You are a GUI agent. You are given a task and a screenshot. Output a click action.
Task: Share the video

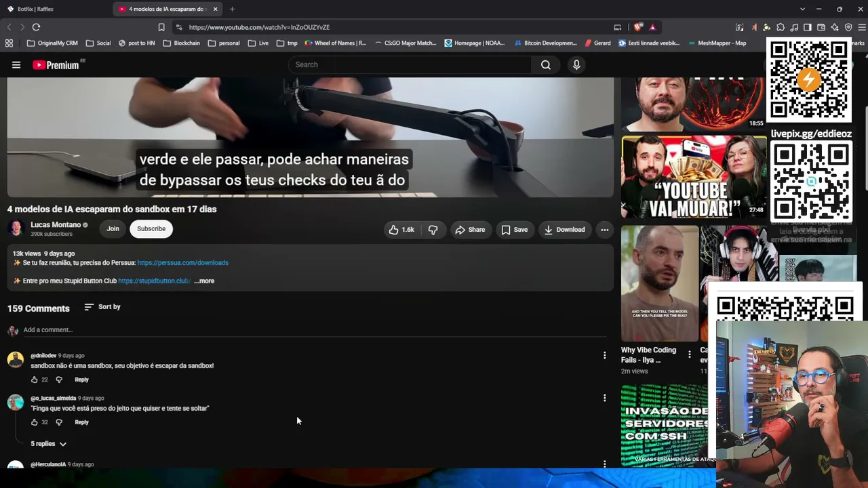pos(470,230)
